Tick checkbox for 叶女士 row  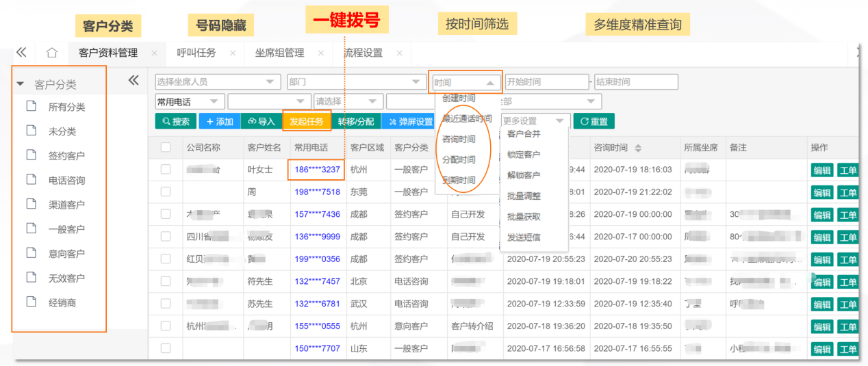[166, 170]
